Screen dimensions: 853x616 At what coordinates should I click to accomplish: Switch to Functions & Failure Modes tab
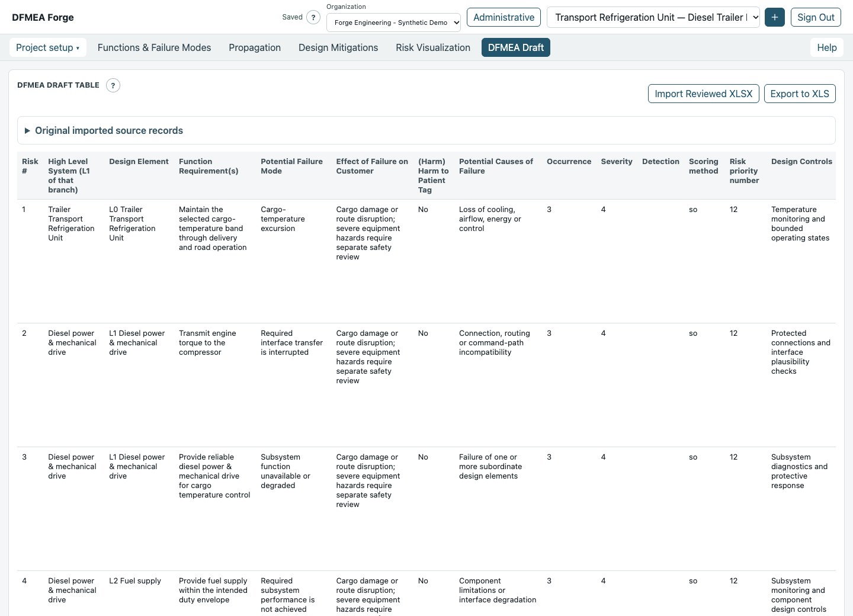coord(154,47)
